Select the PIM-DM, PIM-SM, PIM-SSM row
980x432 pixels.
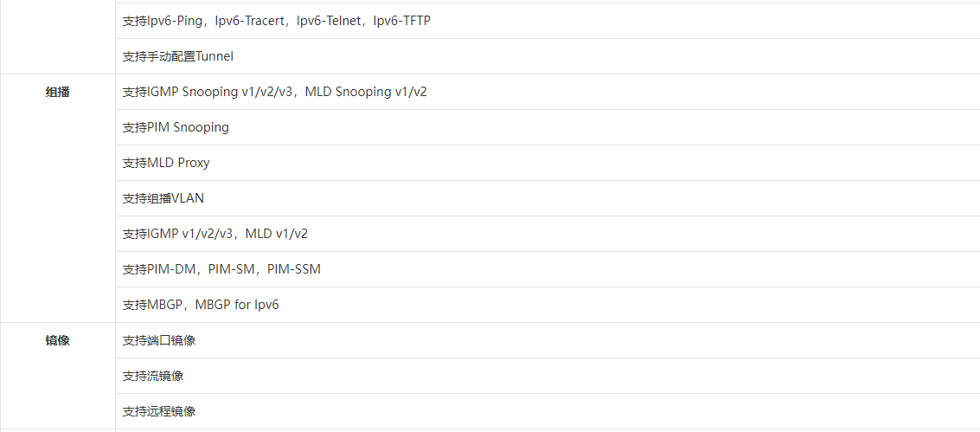pos(221,269)
